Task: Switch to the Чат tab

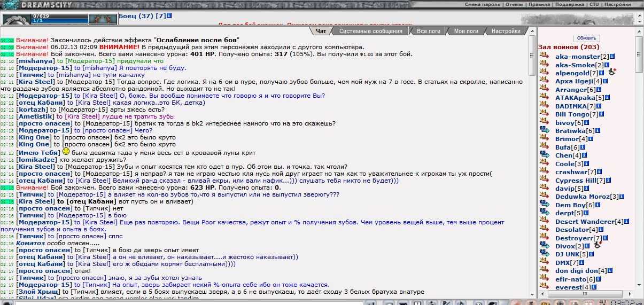Action: point(321,32)
